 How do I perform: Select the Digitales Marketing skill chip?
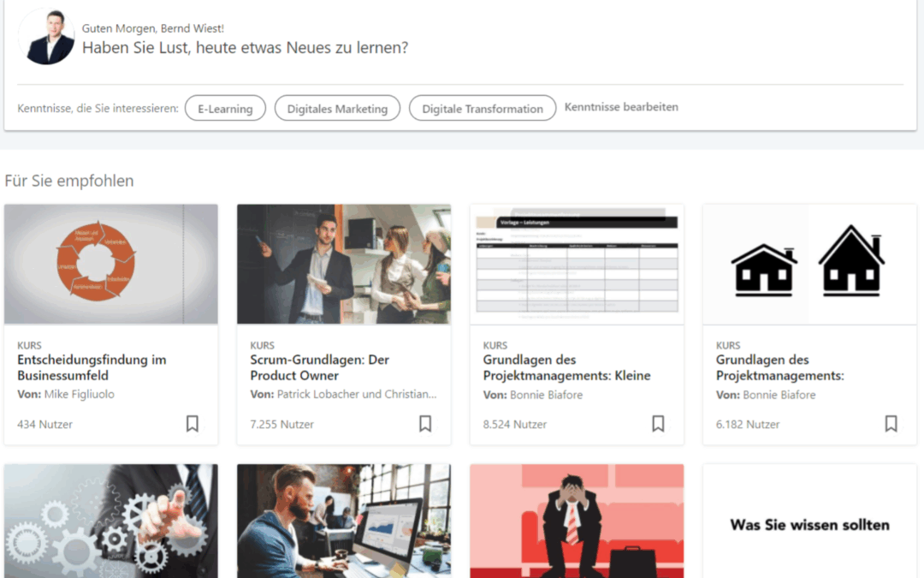coord(337,109)
